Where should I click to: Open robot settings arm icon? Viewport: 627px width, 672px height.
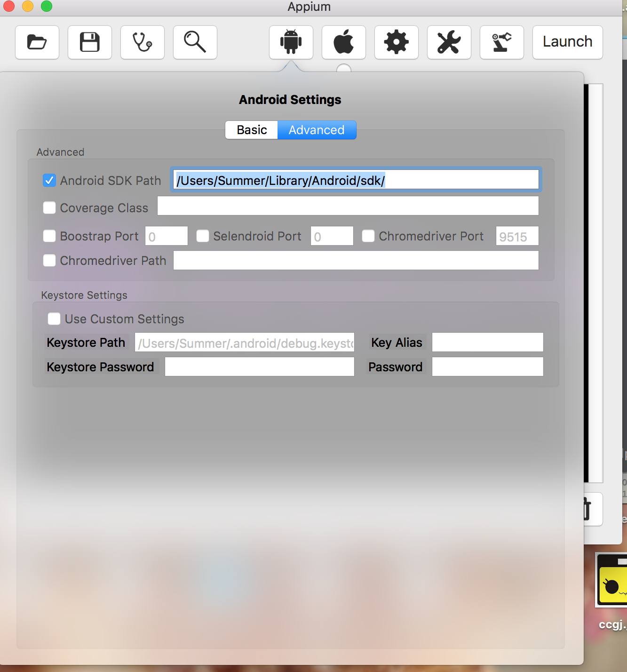(501, 42)
